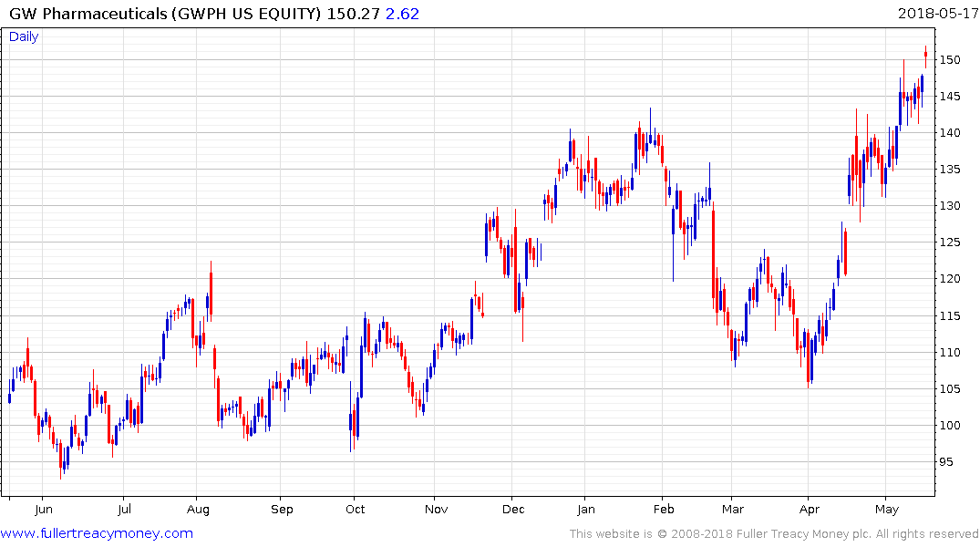
Task: Click the Jul month axis label
Action: 124,509
